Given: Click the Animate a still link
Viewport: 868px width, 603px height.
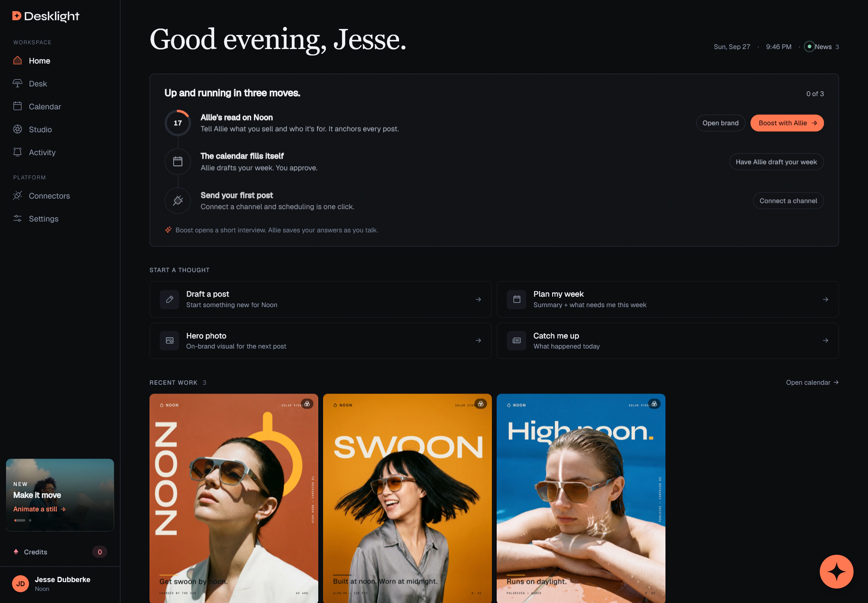Looking at the screenshot, I should click(x=39, y=509).
